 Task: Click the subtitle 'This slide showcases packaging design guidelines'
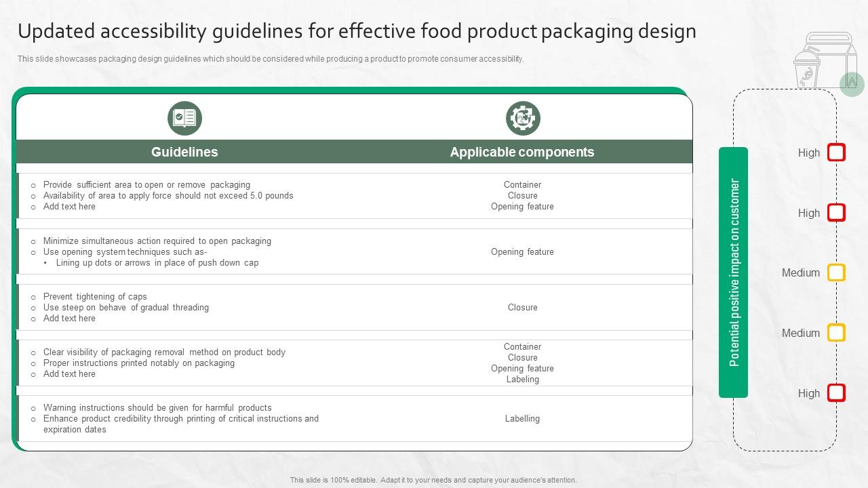pyautogui.click(x=271, y=59)
